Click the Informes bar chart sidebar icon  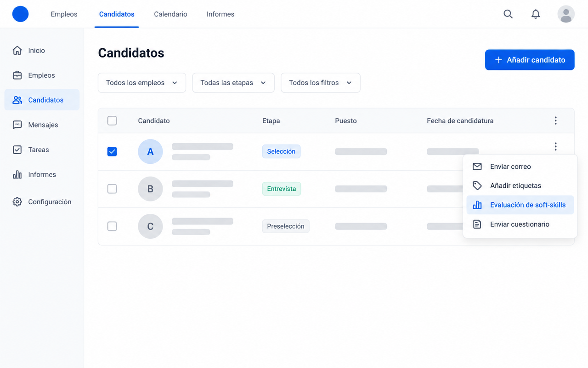click(17, 175)
